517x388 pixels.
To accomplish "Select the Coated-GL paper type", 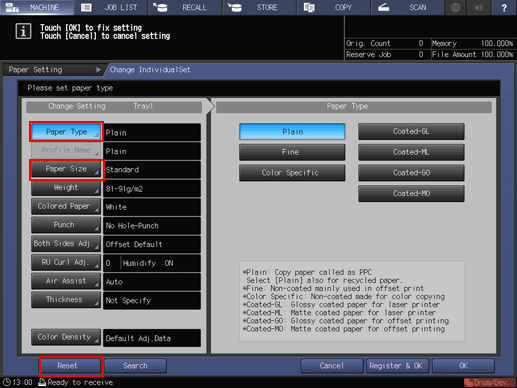I will point(411,132).
